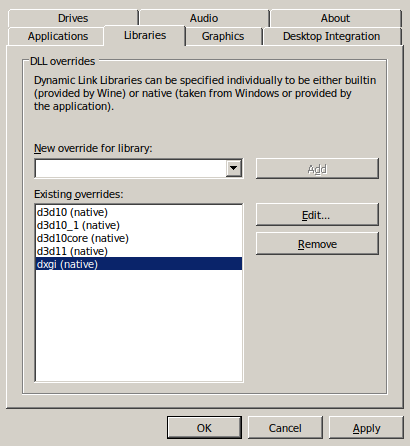
Task: Show the Desktop Integration tab
Action: tap(332, 36)
